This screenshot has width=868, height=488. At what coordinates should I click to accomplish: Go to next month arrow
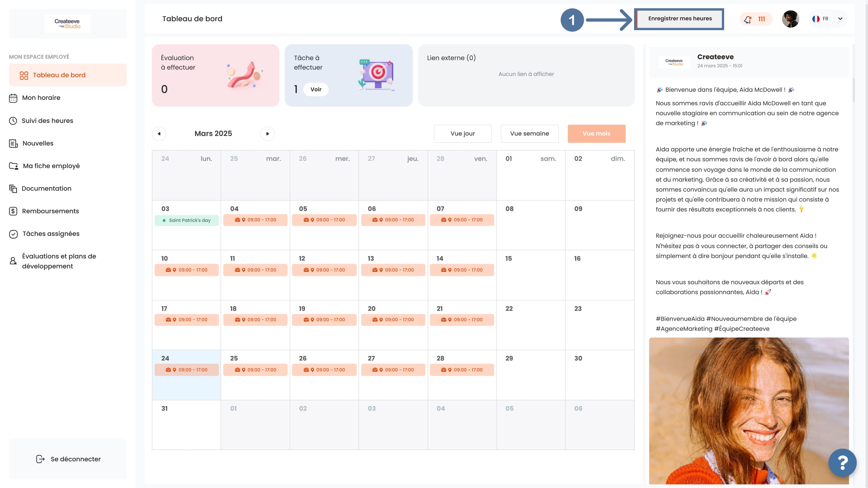268,134
